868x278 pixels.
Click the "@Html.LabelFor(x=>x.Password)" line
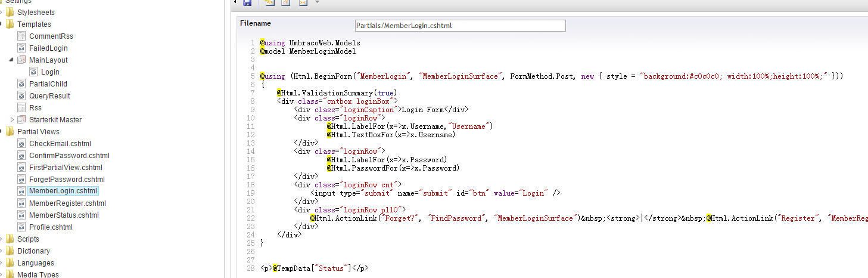pyautogui.click(x=386, y=160)
